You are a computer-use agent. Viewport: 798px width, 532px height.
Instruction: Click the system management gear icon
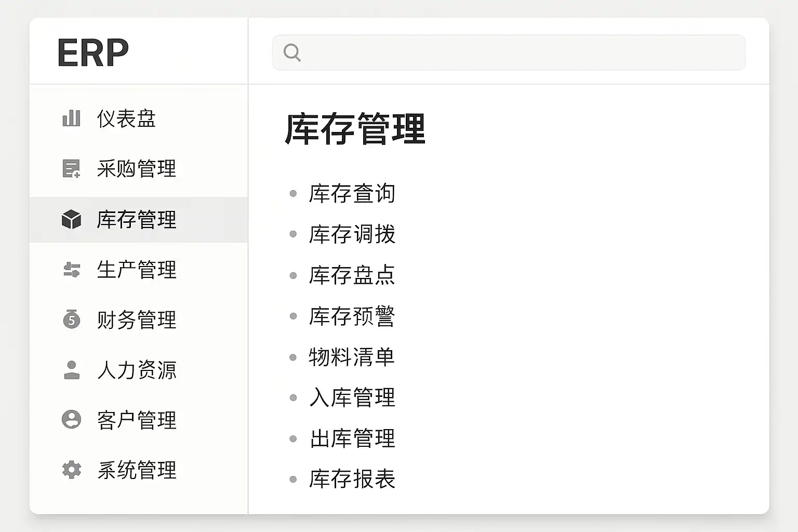pyautogui.click(x=71, y=470)
